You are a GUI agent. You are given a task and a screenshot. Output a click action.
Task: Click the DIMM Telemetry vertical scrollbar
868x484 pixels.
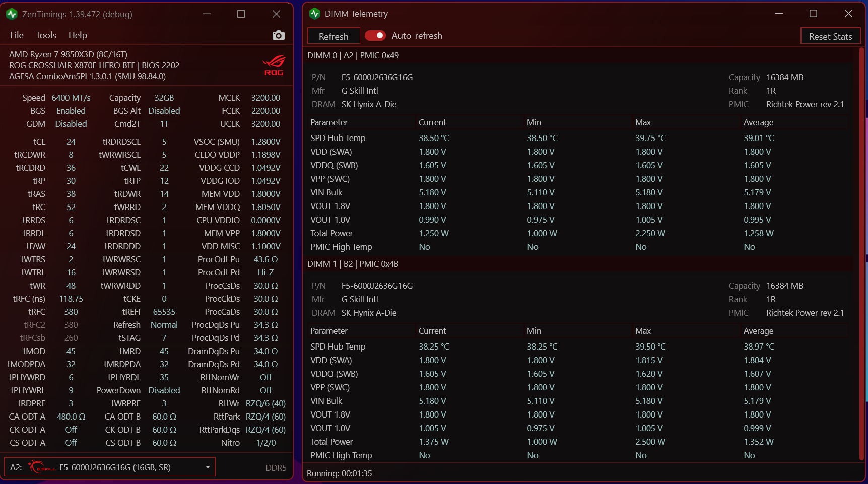862,254
